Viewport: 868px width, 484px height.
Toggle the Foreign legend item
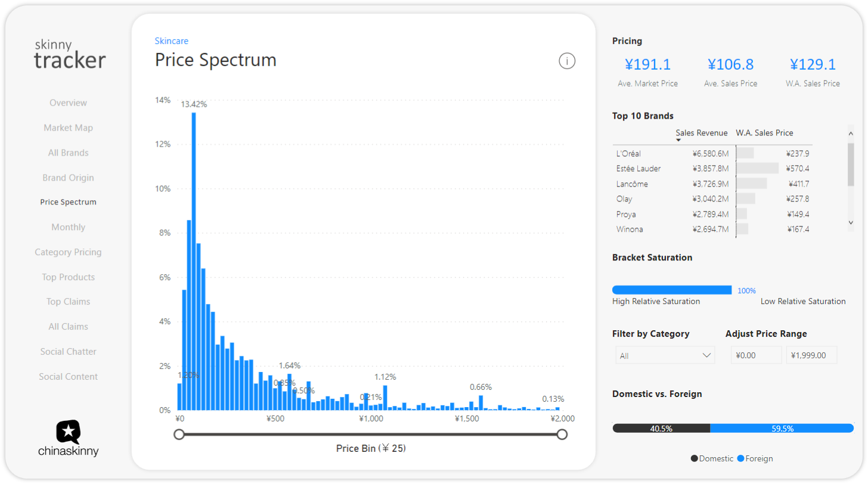(x=755, y=458)
